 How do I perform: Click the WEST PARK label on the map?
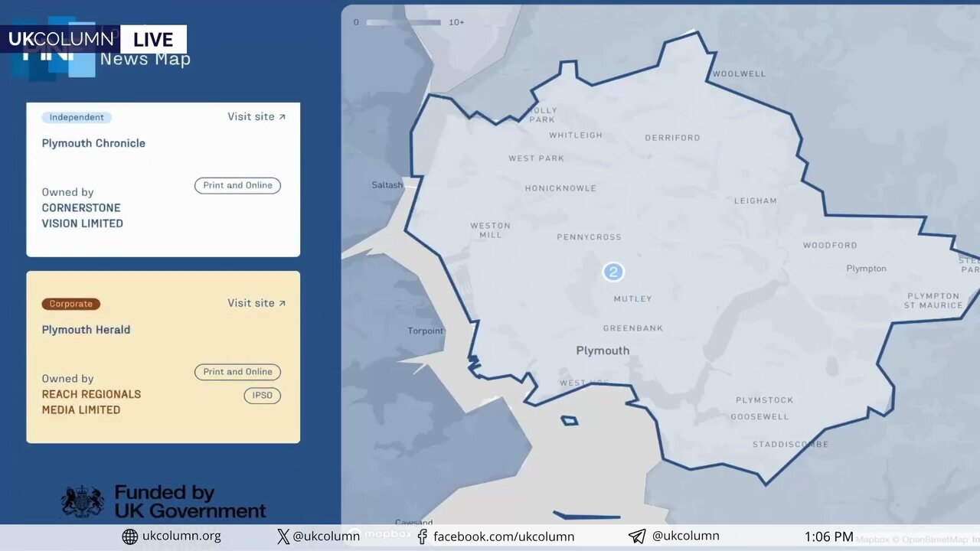[x=536, y=158]
